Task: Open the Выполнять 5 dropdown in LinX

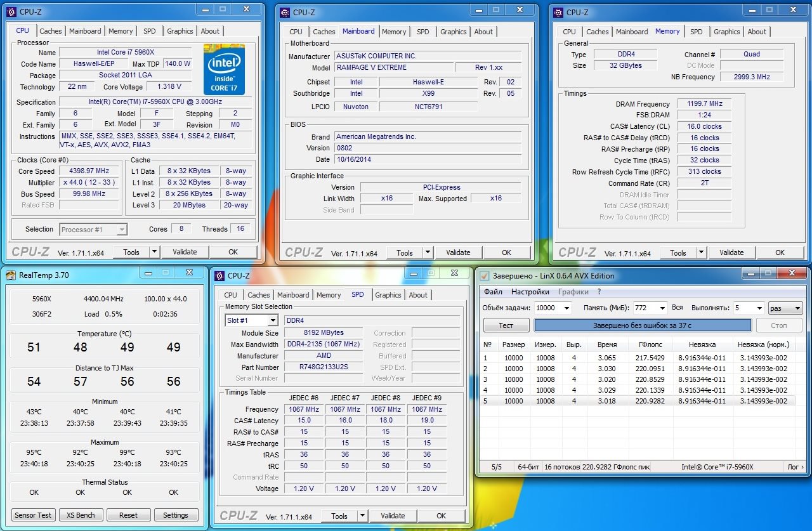Action: coord(759,308)
